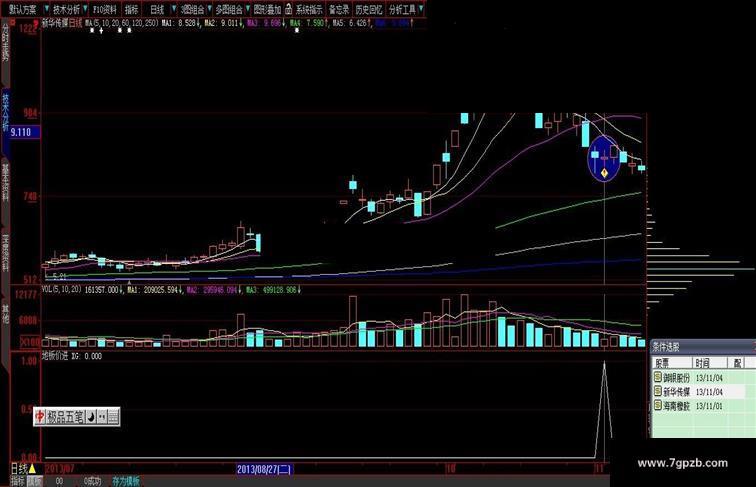Sort by the 股票 column header
This screenshot has height=487, width=756.
[671, 363]
